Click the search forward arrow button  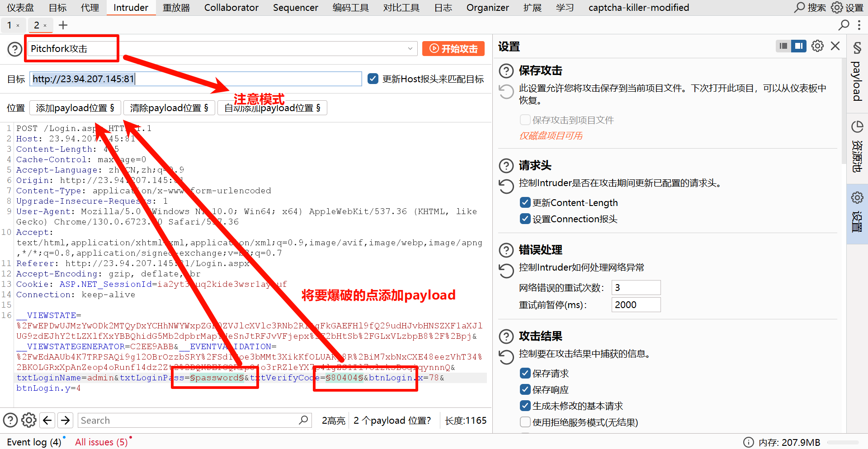tap(66, 421)
